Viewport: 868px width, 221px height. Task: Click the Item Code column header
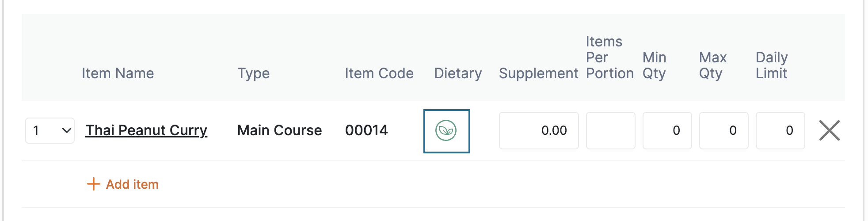(379, 73)
